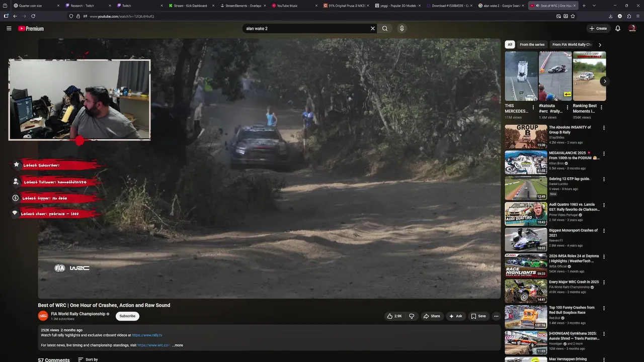Open MEGAVALANCHE 2025 video thumbnail
This screenshot has height=362, width=644.
[526, 162]
